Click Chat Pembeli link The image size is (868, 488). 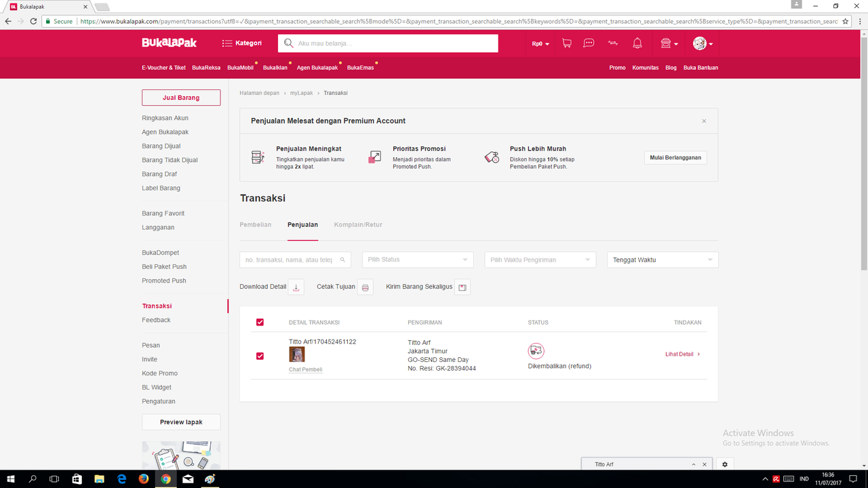click(x=306, y=369)
